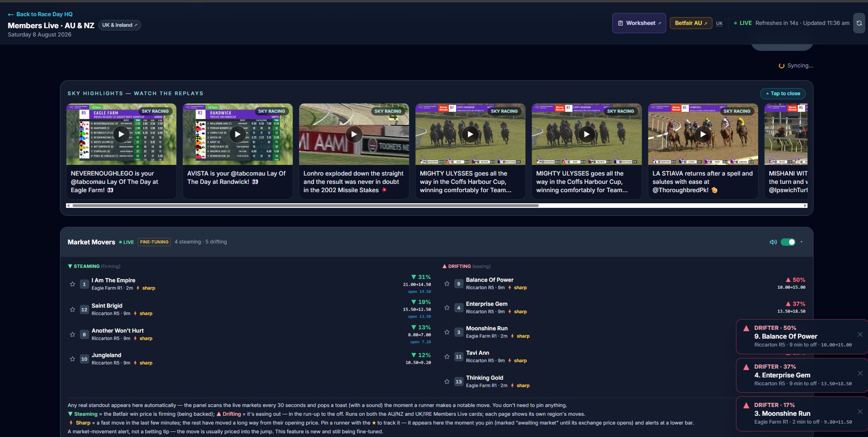Dismiss the Moonshine Run drifter toast
Viewport: 868px width, 437px height.
tap(860, 412)
